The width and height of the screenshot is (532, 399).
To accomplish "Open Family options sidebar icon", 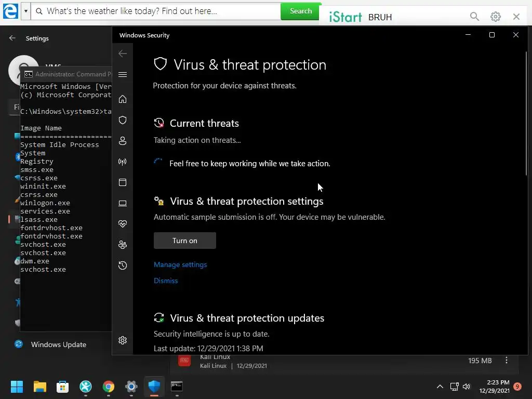I will pos(123,245).
